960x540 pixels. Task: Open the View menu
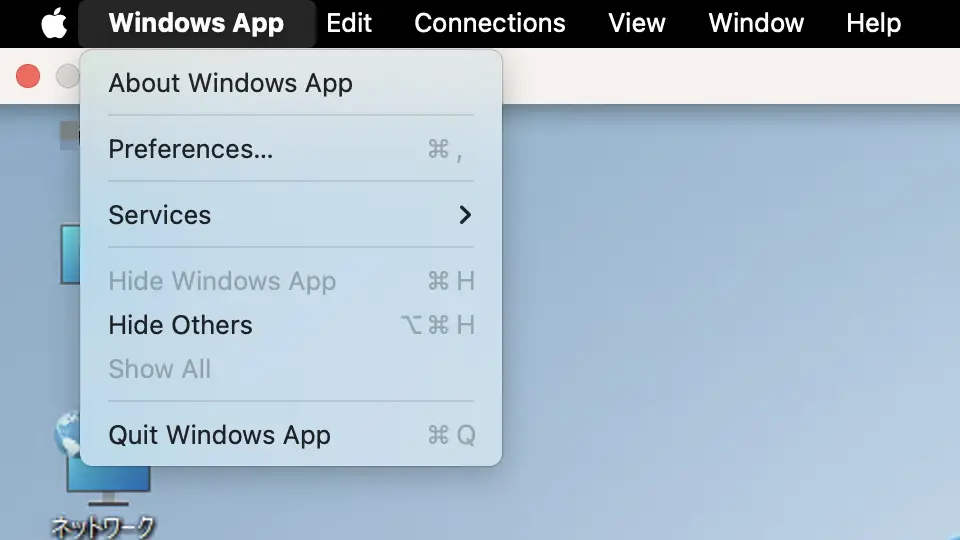637,23
